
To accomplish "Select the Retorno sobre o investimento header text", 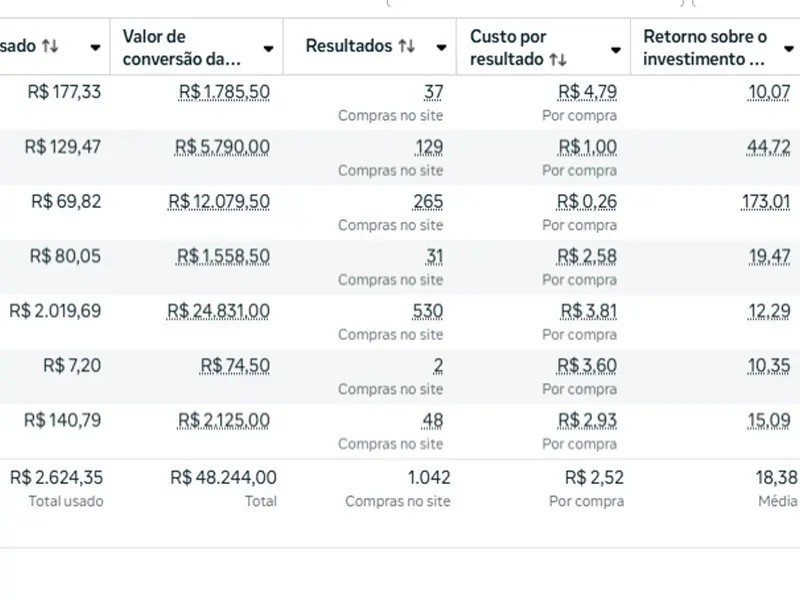I will point(705,47).
